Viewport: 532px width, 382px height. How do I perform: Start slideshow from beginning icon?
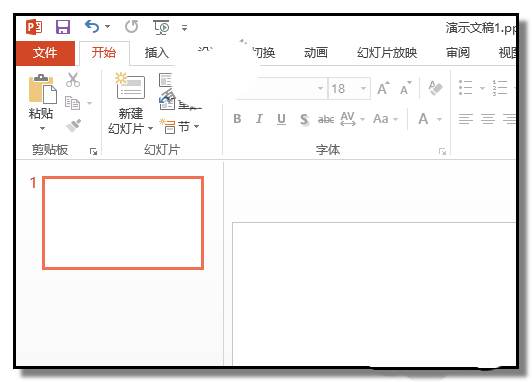(x=161, y=27)
